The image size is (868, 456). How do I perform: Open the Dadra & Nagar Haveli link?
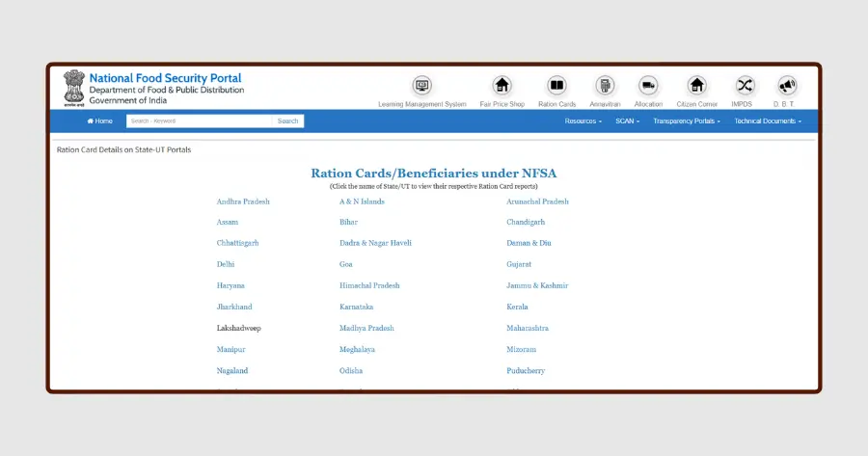pos(375,243)
